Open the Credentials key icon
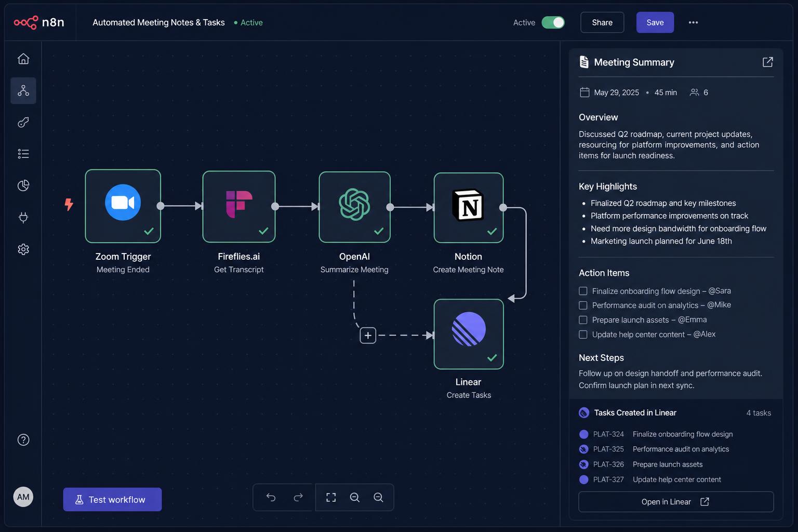This screenshot has width=798, height=532. [23, 123]
